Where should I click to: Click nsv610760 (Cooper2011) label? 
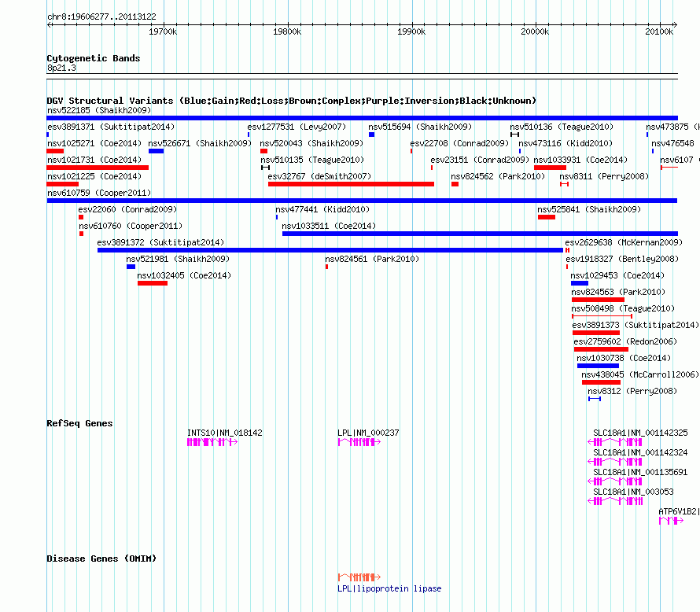131,226
